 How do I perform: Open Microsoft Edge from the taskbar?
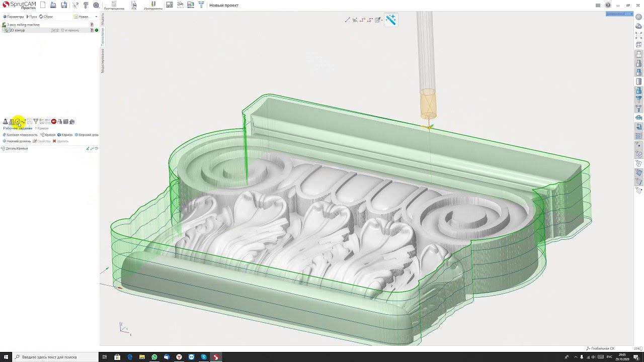130,357
